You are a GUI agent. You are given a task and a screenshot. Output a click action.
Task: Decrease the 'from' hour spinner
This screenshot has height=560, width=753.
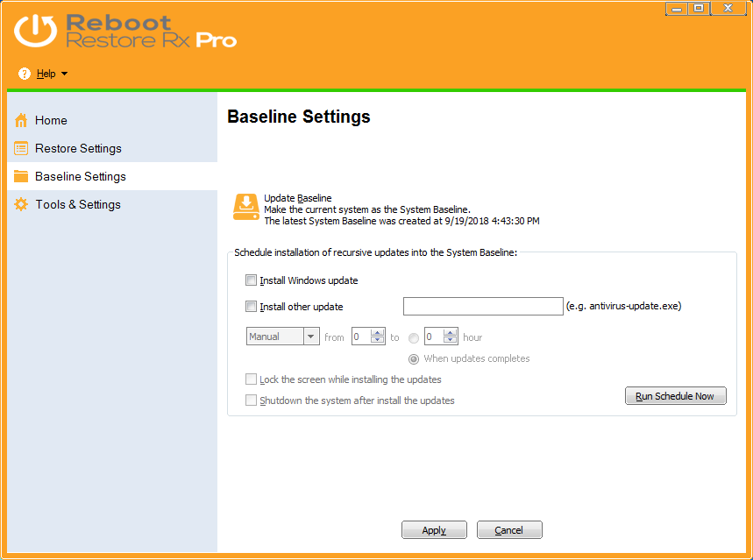[x=378, y=341]
